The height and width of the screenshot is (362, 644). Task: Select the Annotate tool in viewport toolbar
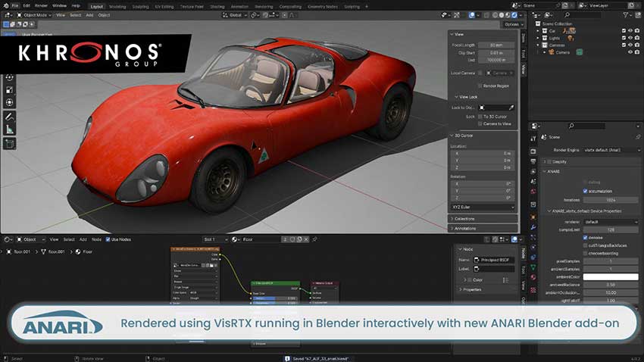click(x=10, y=117)
